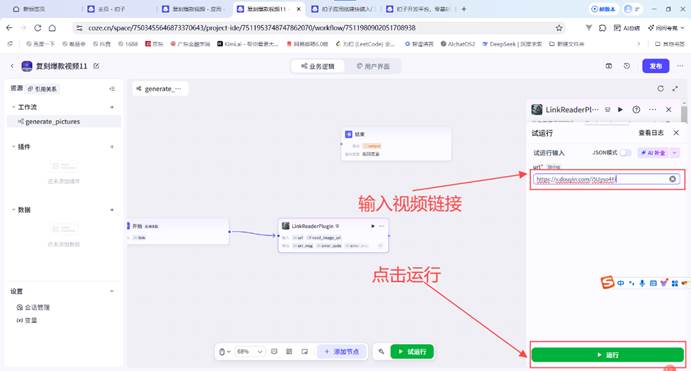Select the 开始 start node on canvas
691x371 pixels.
pyautogui.click(x=178, y=231)
